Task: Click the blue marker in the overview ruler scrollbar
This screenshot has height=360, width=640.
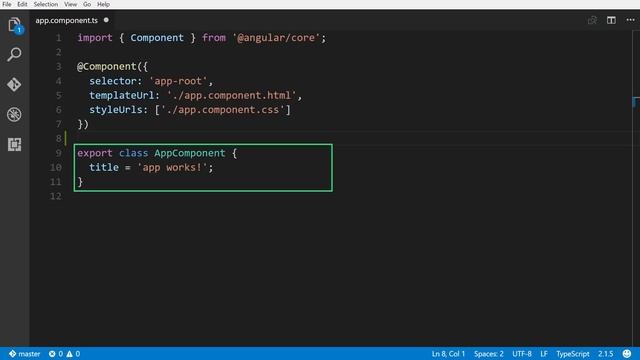Action: pos(635,102)
